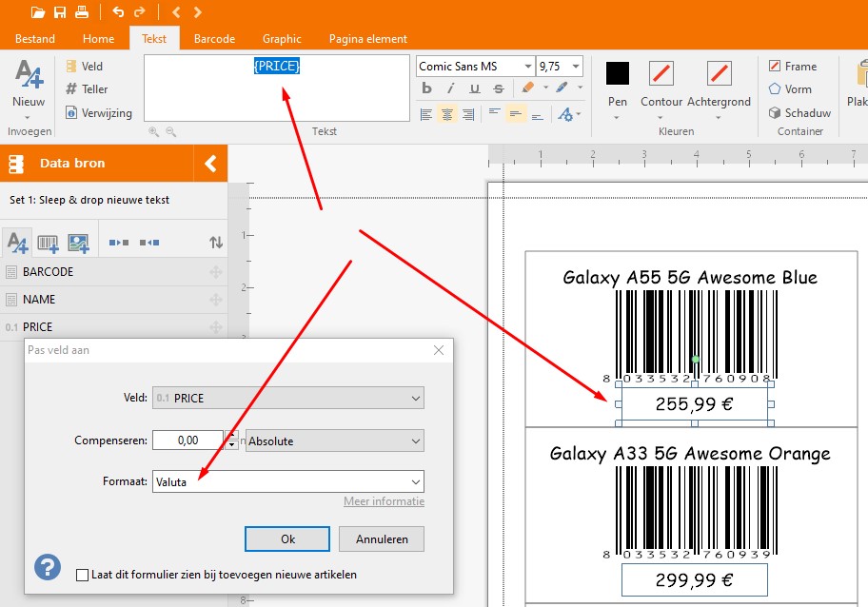The width and height of the screenshot is (868, 607).
Task: Toggle bold text formatting
Action: click(427, 89)
